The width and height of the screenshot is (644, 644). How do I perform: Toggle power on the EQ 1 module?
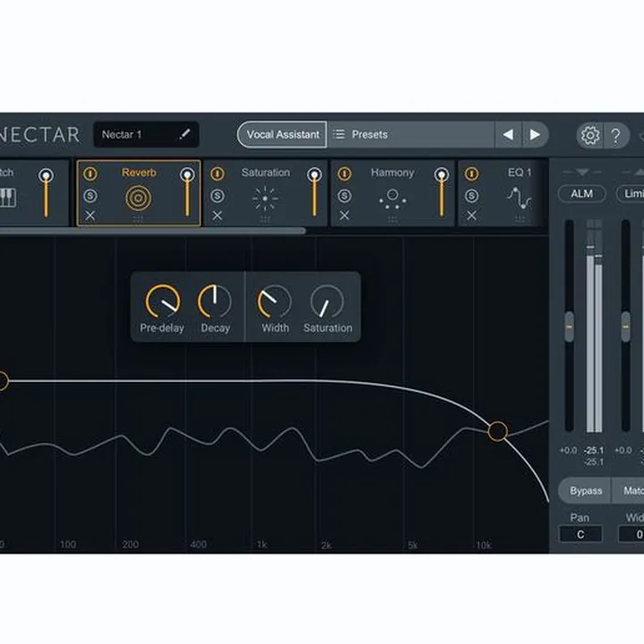click(x=471, y=174)
